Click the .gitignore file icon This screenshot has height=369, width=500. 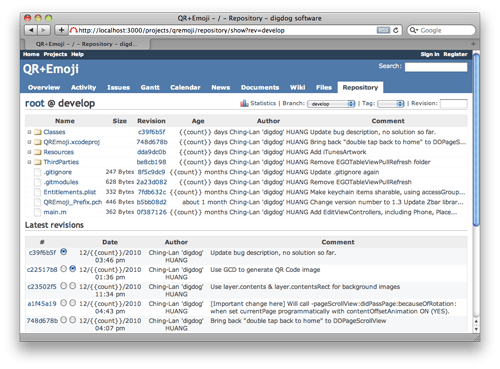point(38,172)
